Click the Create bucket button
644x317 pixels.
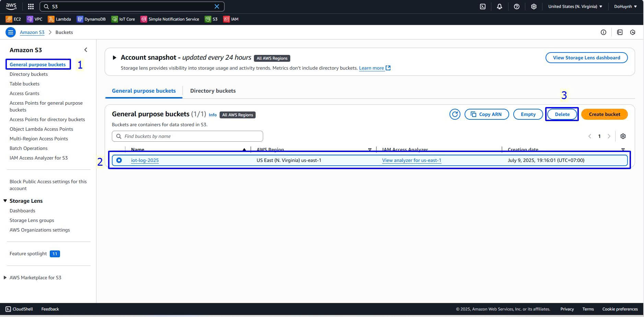coord(604,114)
